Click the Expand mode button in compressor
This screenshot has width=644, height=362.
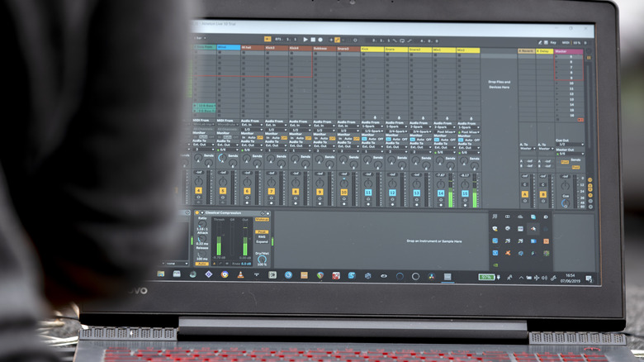pos(262,242)
